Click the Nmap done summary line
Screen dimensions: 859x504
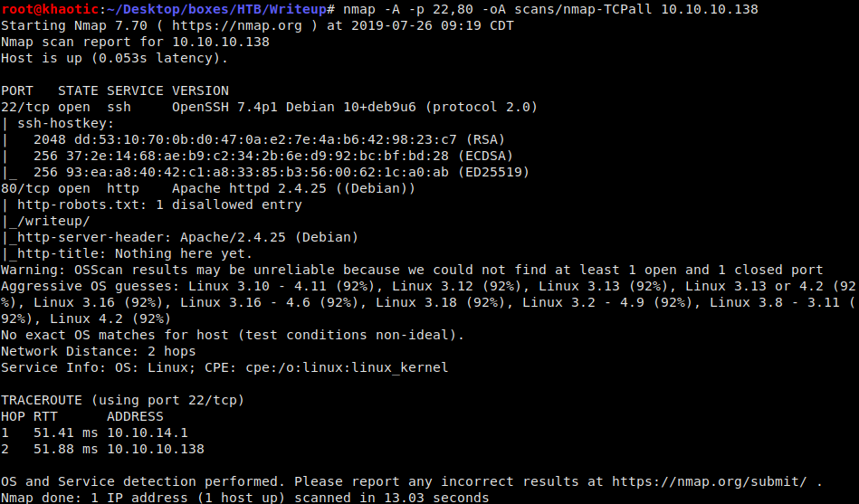(245, 498)
